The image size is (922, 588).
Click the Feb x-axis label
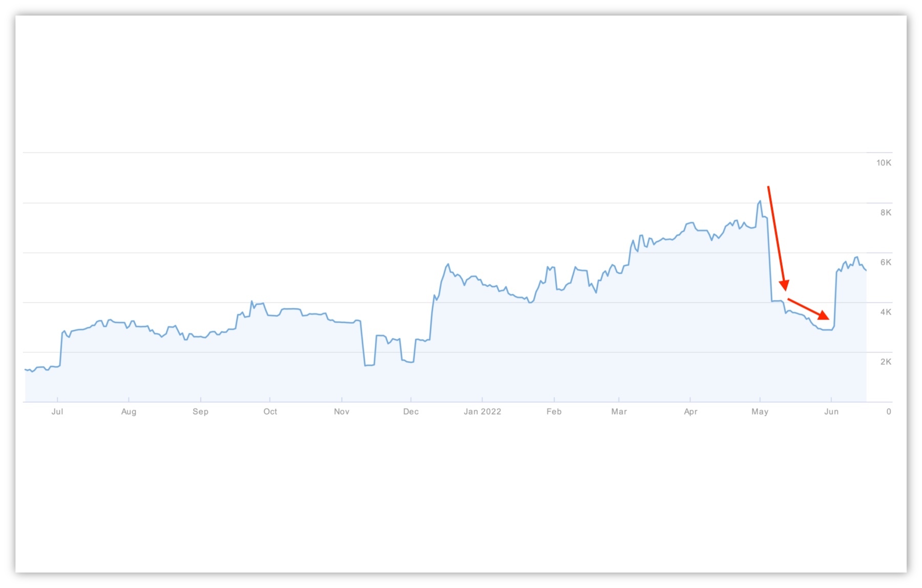pos(554,412)
